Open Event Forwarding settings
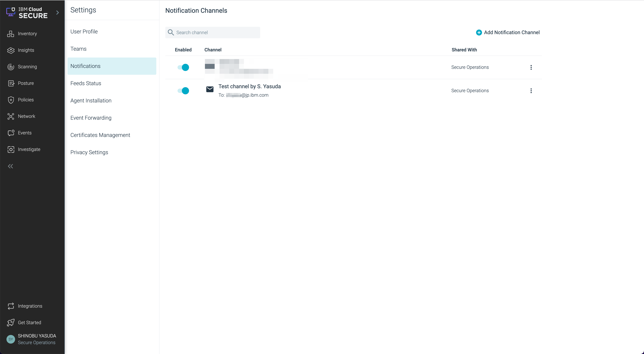644x354 pixels. pos(91,118)
